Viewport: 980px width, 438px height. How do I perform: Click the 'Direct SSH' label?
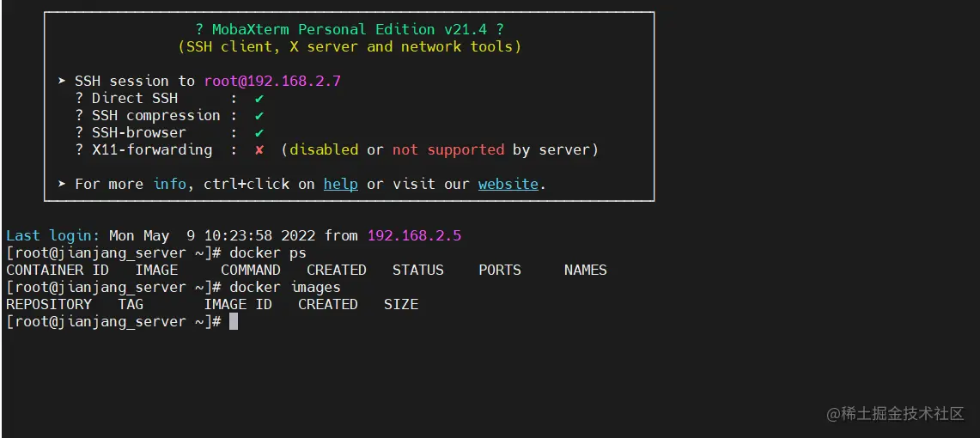134,98
